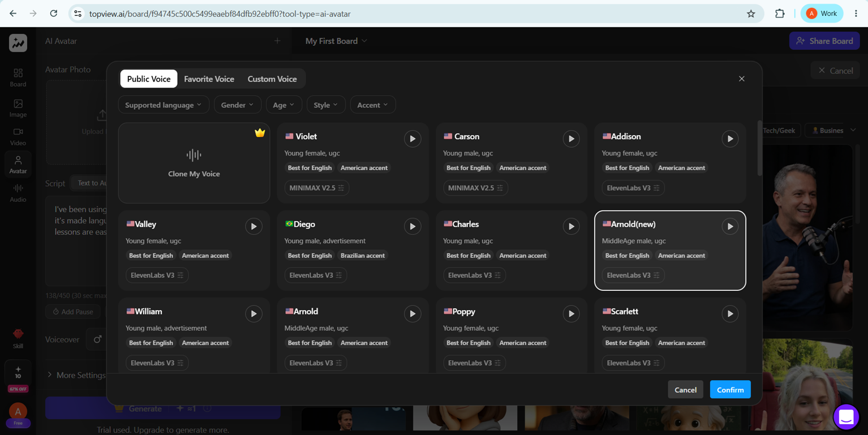Open the Board sidebar icon
This screenshot has height=435, width=868.
point(18,77)
